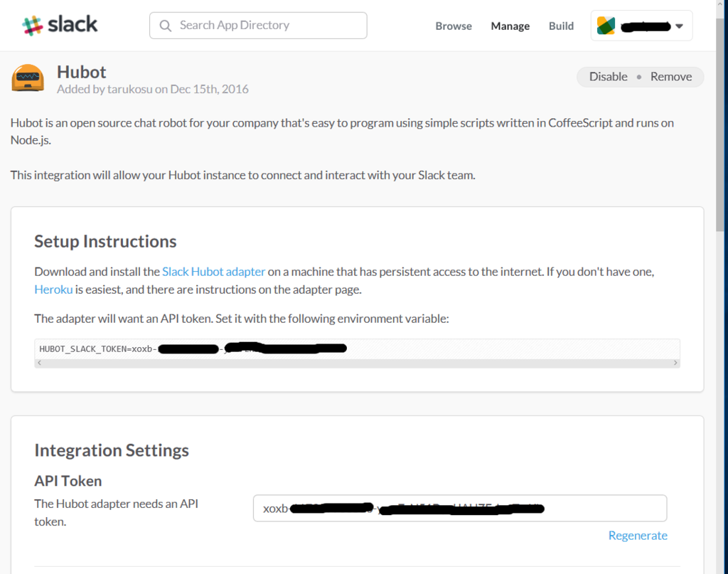Follow the Heroku link
The width and height of the screenshot is (728, 574).
coord(53,289)
